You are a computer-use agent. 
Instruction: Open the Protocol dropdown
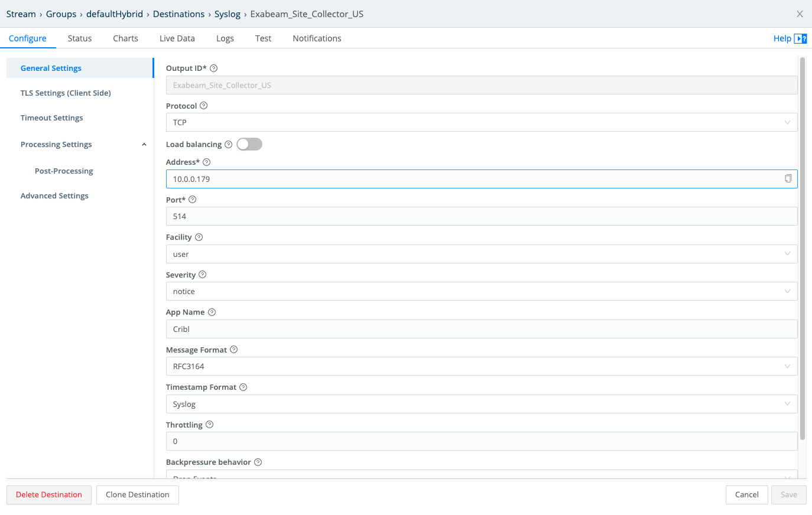point(787,122)
